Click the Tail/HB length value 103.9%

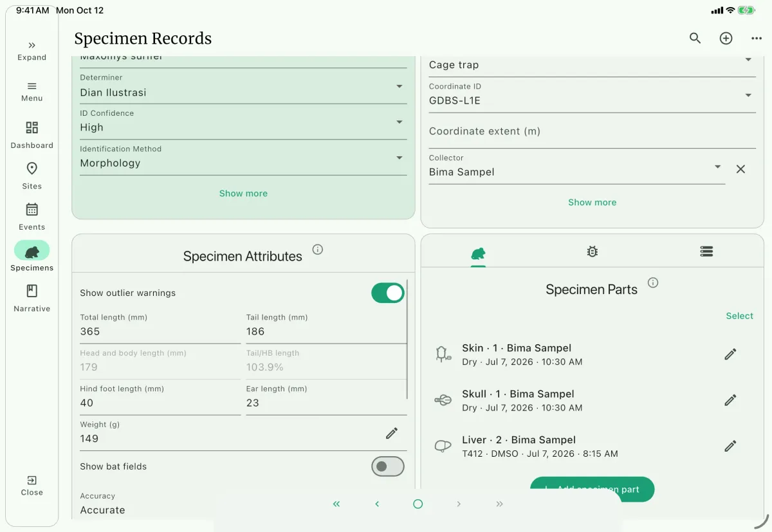265,367
